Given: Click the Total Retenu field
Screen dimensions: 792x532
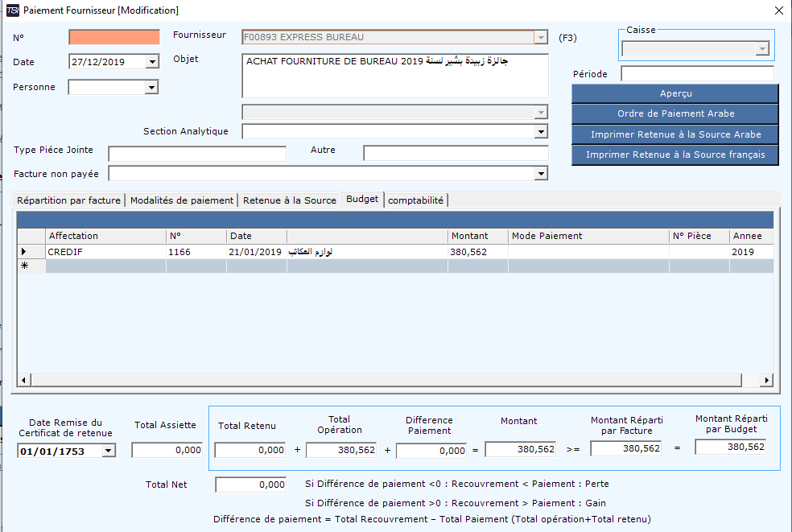Looking at the screenshot, I should point(250,450).
